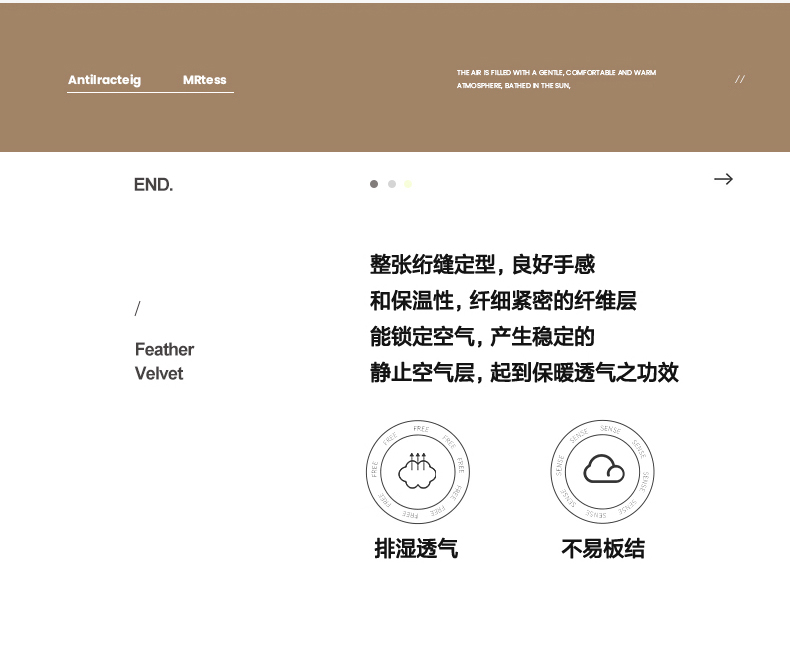Click the right arrow to advance the slide
This screenshot has width=790, height=666.
pos(723,179)
